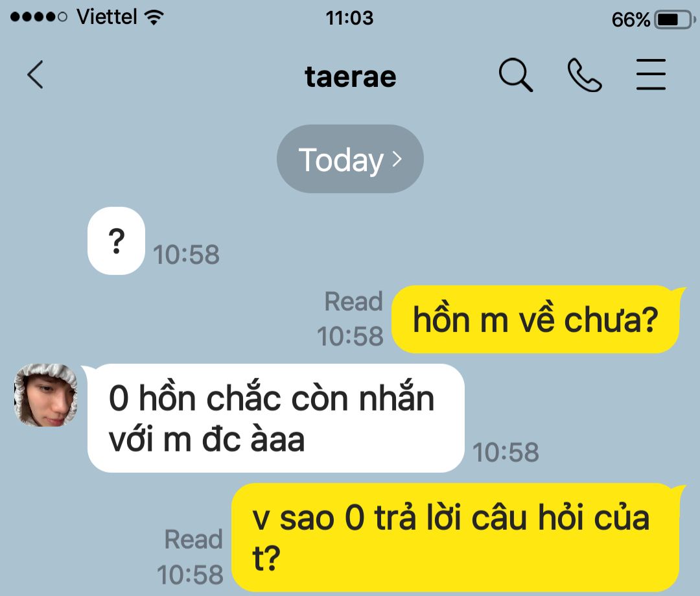Image resolution: width=700 pixels, height=596 pixels.
Task: Tap 10:58 timestamp next to "?" bubble
Action: (x=186, y=255)
